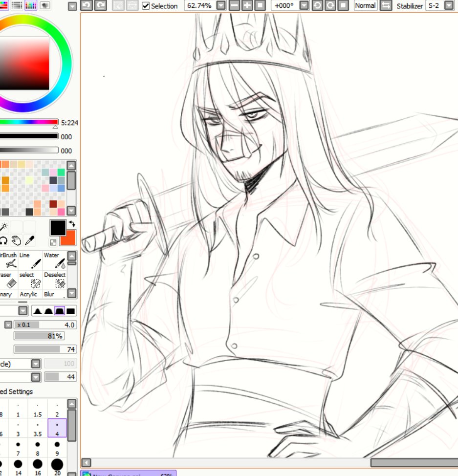458x476 pixels.
Task: Open the brush shape dropdown beside 100
Action: (36, 364)
